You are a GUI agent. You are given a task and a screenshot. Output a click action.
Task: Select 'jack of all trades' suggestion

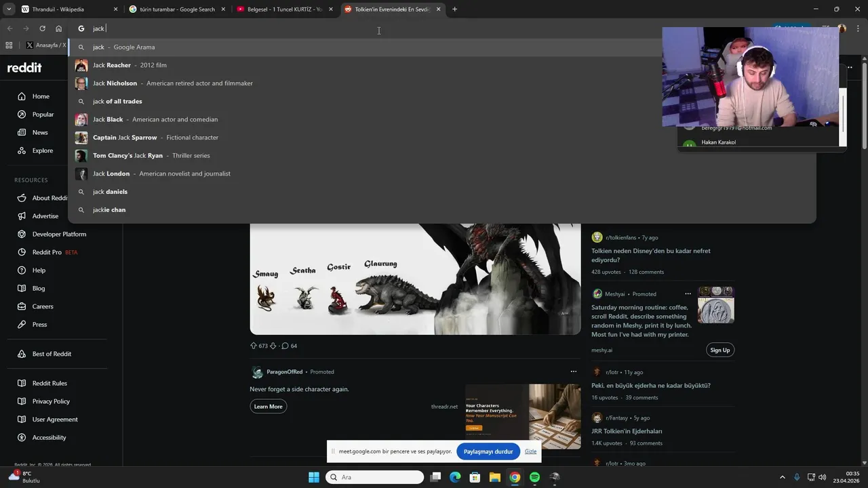coord(441,102)
